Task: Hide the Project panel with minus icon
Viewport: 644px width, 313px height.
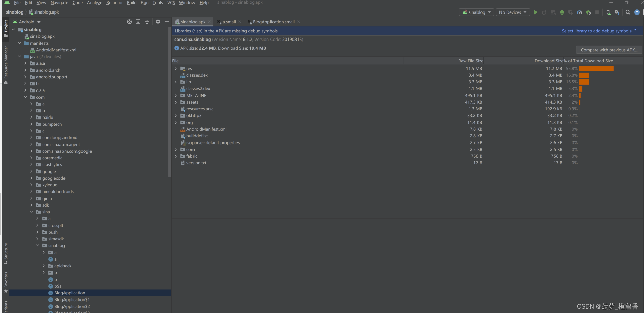Action: pos(167,22)
